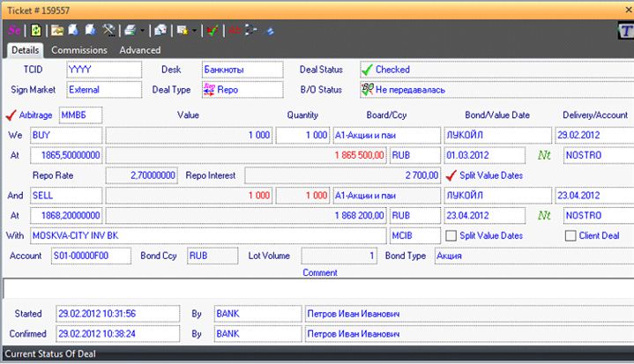Image resolution: width=634 pixels, height=364 pixels.
Task: Click the B/O Status Не передавалась field
Action: tap(497, 90)
